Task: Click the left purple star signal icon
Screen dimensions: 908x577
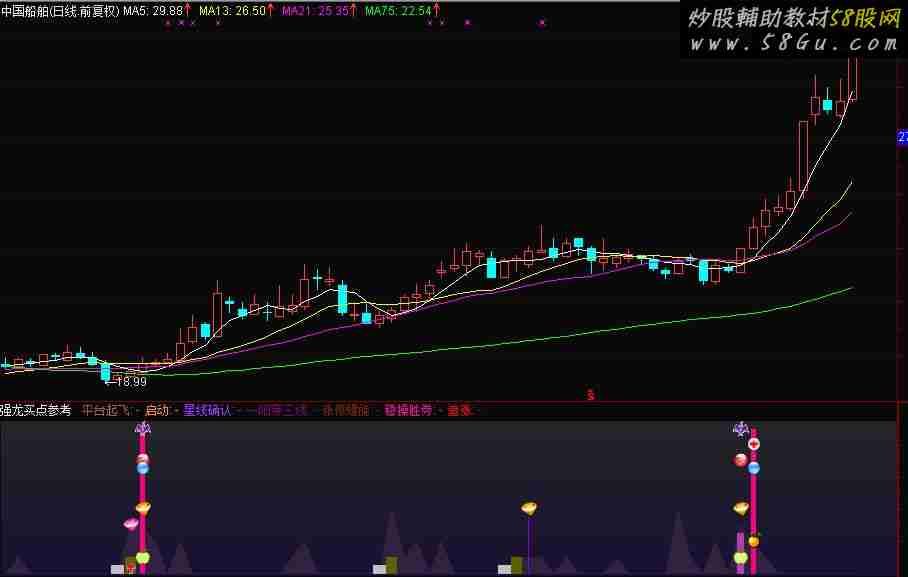Action: click(142, 428)
